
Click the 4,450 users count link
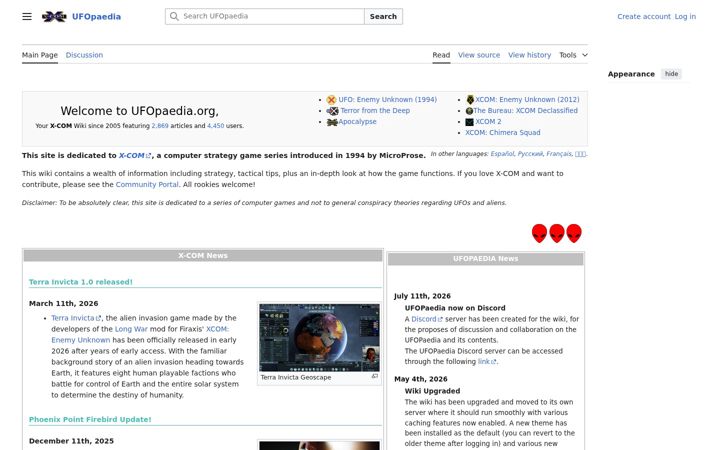pyautogui.click(x=215, y=126)
